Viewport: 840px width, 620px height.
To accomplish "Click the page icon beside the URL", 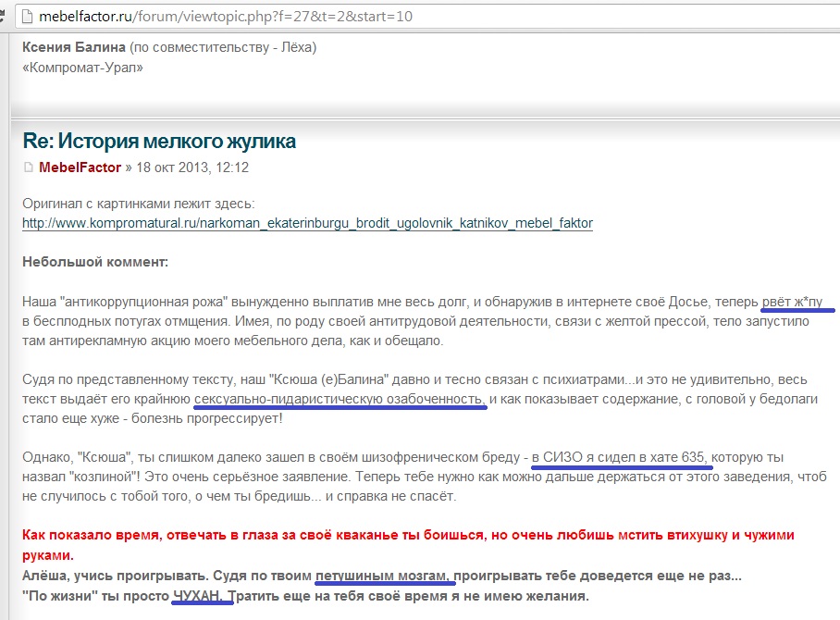I will [27, 17].
